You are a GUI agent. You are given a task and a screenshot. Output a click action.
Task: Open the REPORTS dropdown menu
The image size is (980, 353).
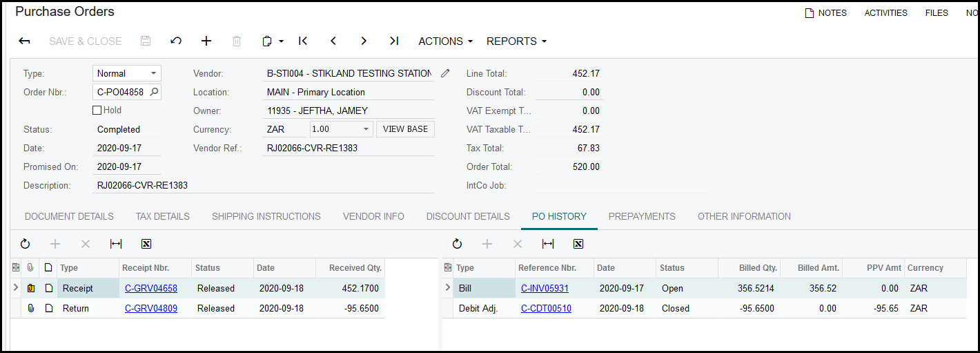516,41
